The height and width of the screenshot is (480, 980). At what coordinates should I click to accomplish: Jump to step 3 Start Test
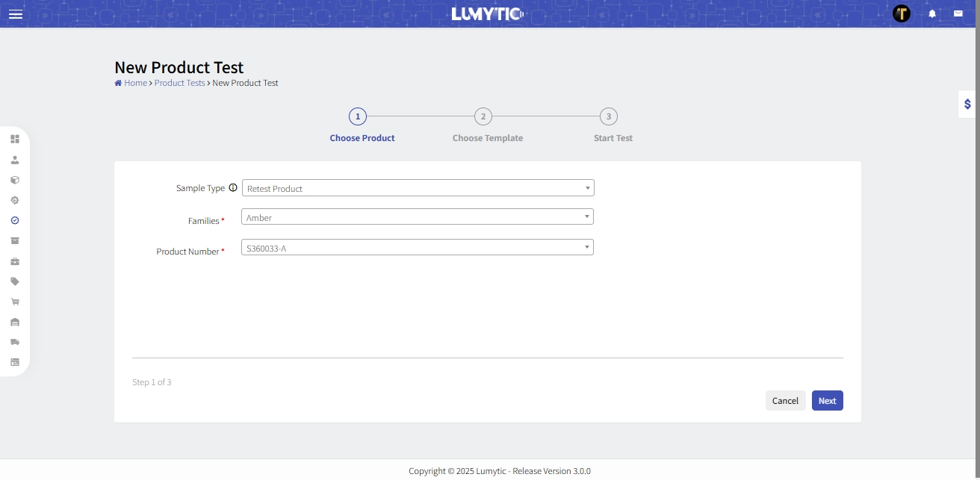coord(609,116)
